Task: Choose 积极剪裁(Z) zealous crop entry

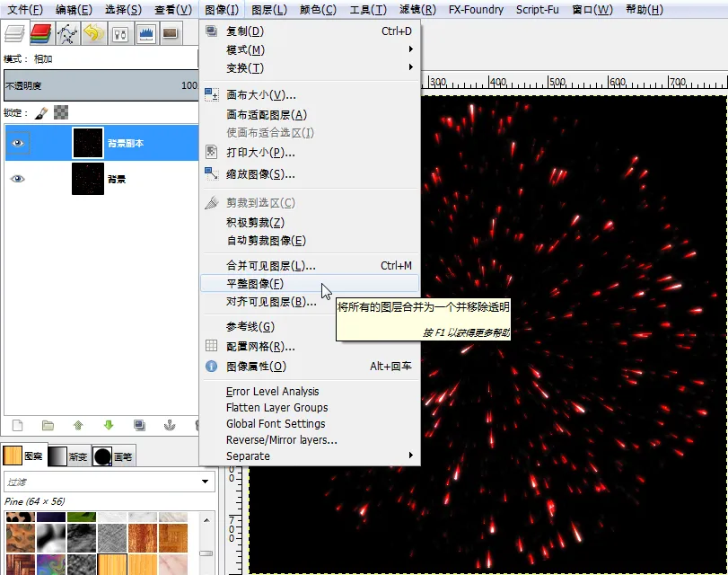Action: coord(311,222)
